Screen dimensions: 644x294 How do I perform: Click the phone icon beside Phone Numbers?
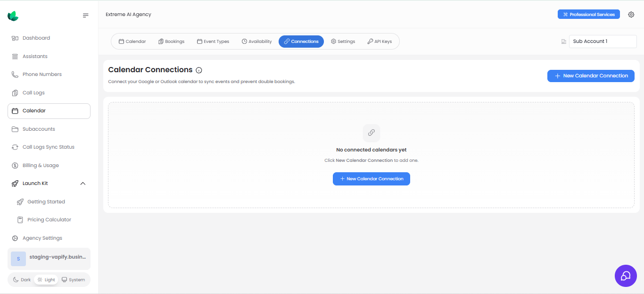pyautogui.click(x=15, y=75)
